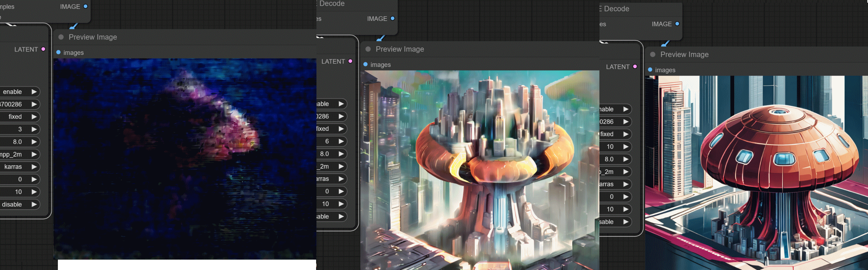The image size is (868, 270).
Task: Collapse the Preview Image node showing the red dome
Action: coord(653,55)
